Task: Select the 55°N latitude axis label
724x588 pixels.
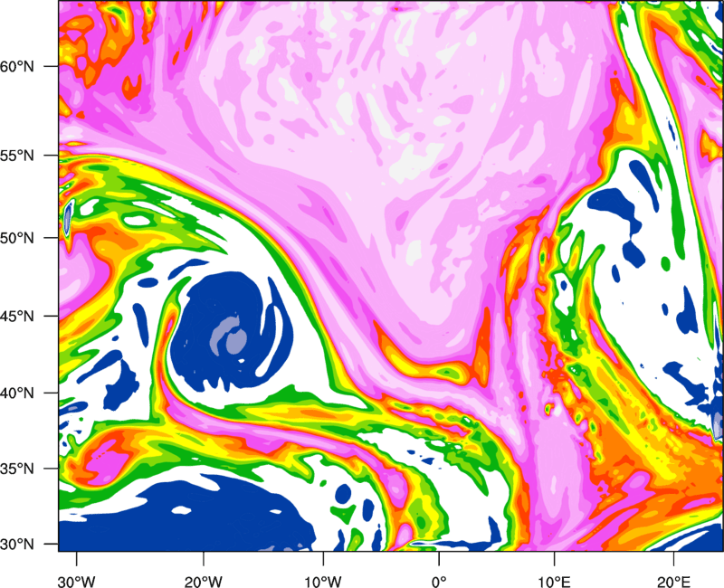Action: [17, 156]
